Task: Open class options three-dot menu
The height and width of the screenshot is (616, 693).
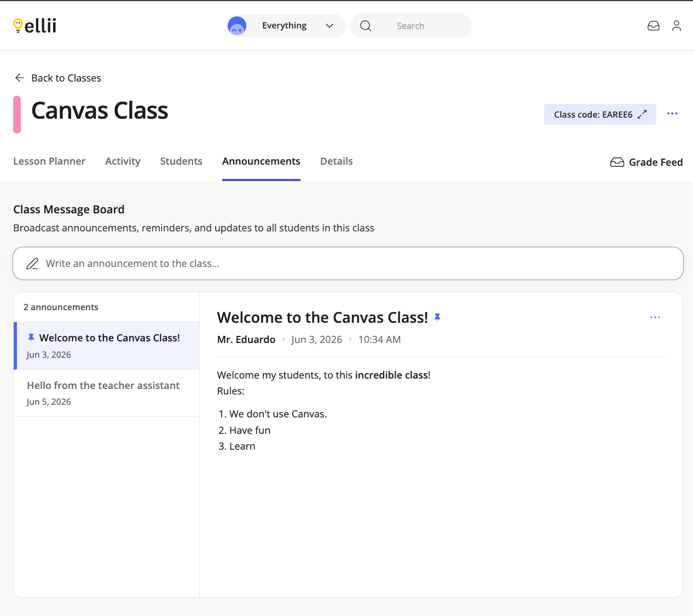Action: pos(672,114)
